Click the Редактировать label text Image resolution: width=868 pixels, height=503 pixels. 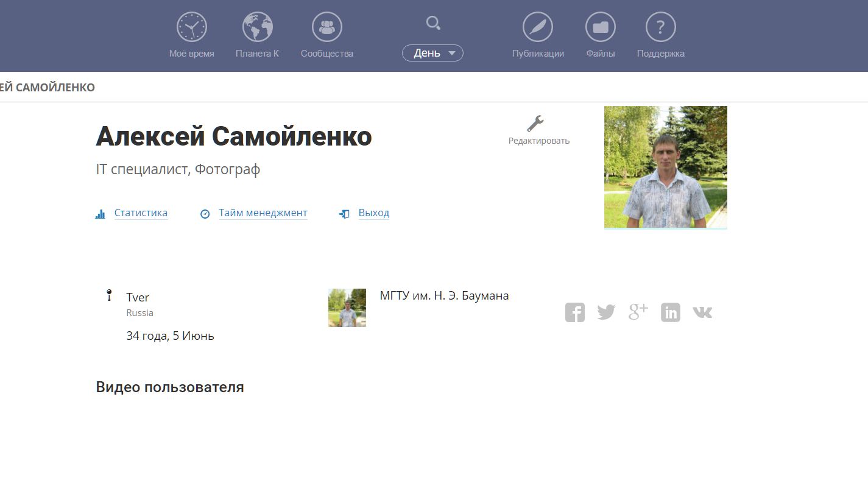tap(539, 141)
